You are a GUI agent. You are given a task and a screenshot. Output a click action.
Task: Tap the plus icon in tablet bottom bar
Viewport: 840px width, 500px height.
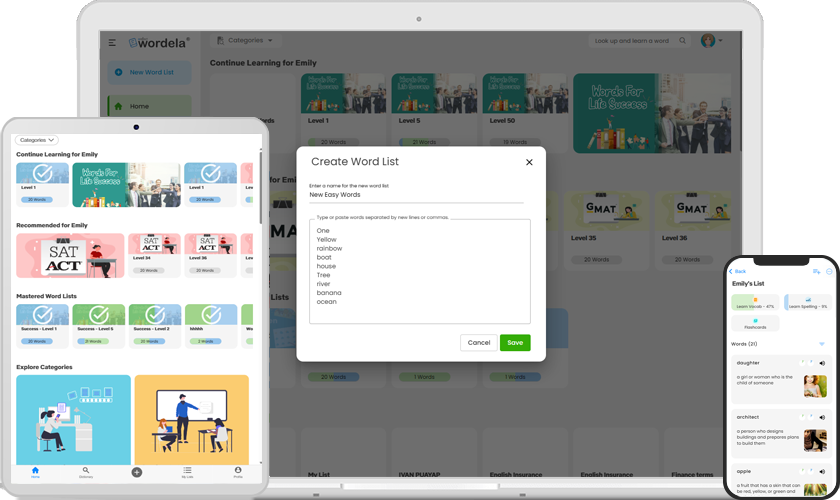coord(137,472)
